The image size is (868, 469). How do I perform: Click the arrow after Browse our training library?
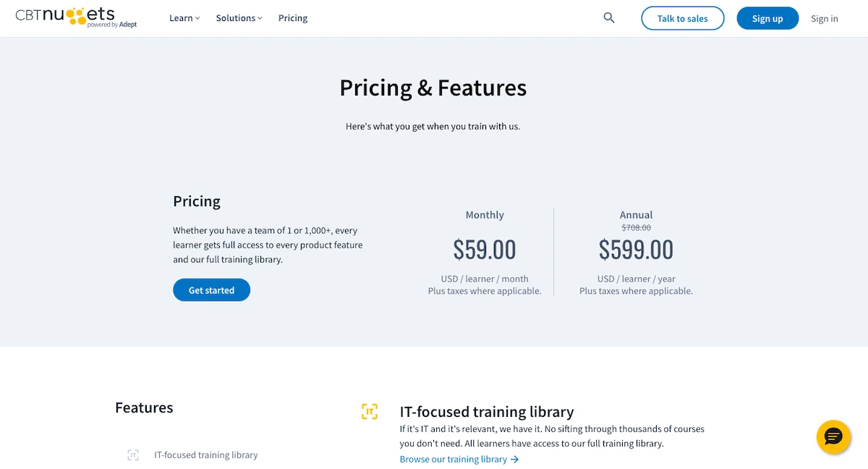[x=515, y=460]
